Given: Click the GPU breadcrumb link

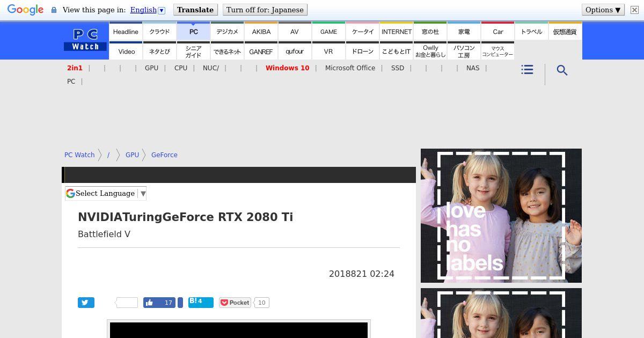Looking at the screenshot, I should (x=132, y=155).
